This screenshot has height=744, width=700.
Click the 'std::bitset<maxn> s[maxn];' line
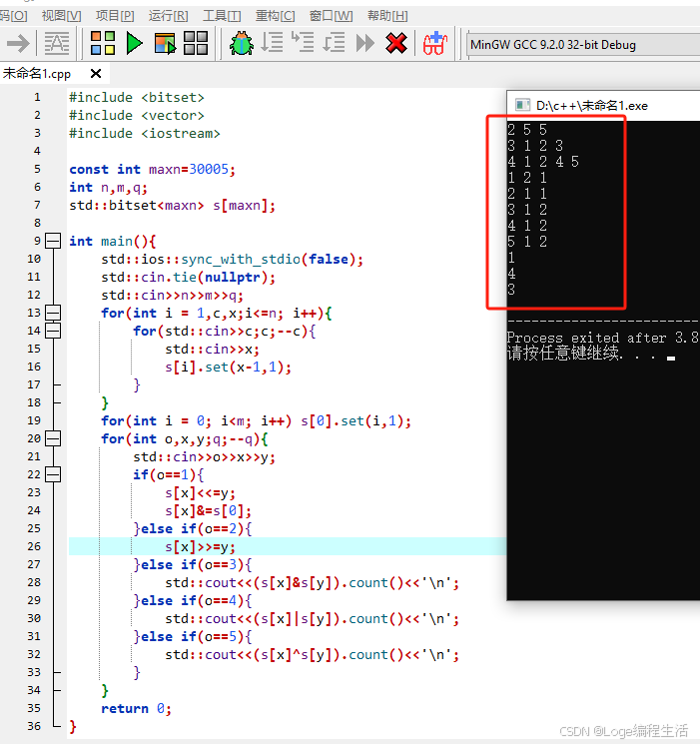click(173, 205)
